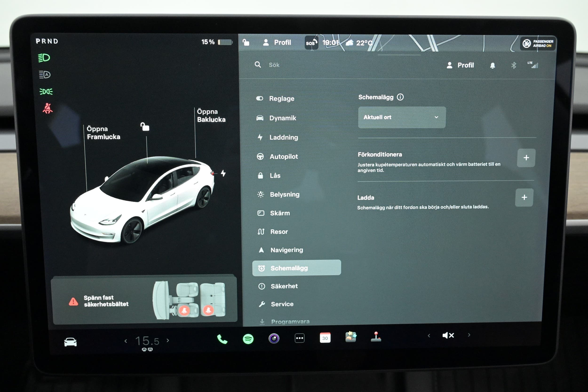Image resolution: width=588 pixels, height=392 pixels.
Task: Lower volume with left chevron
Action: coord(429,336)
